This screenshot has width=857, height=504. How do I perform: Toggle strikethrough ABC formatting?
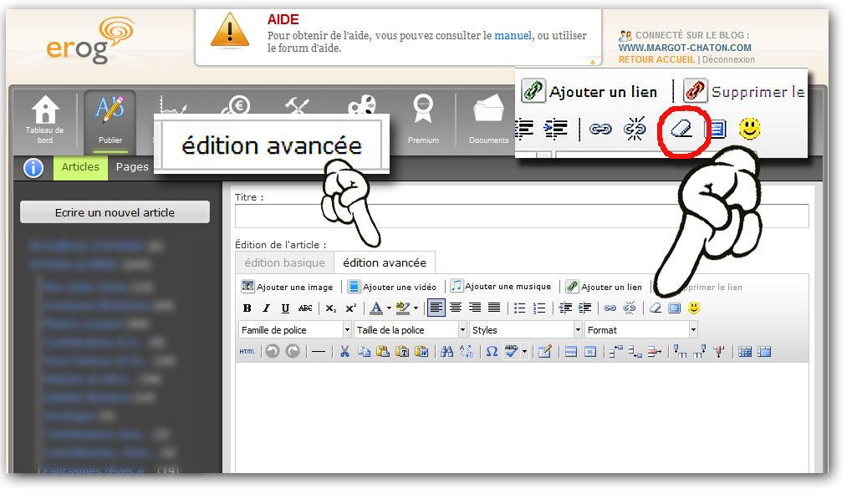(305, 308)
